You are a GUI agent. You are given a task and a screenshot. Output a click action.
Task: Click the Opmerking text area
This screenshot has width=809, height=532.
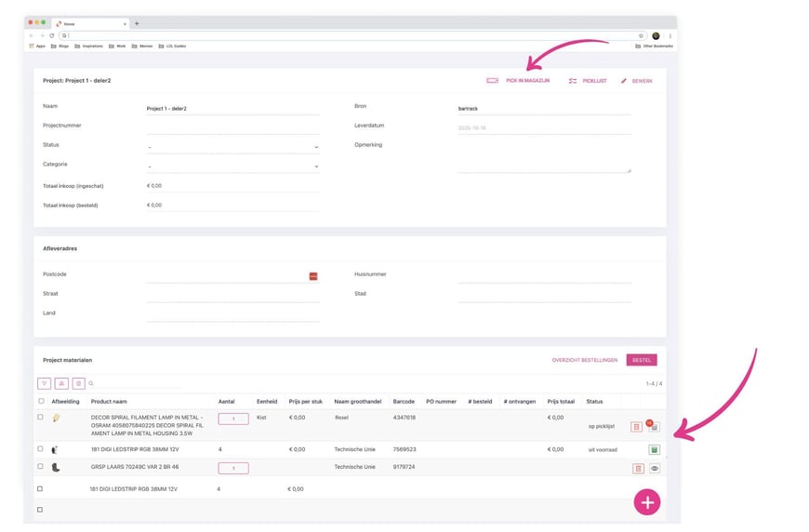[544, 158]
